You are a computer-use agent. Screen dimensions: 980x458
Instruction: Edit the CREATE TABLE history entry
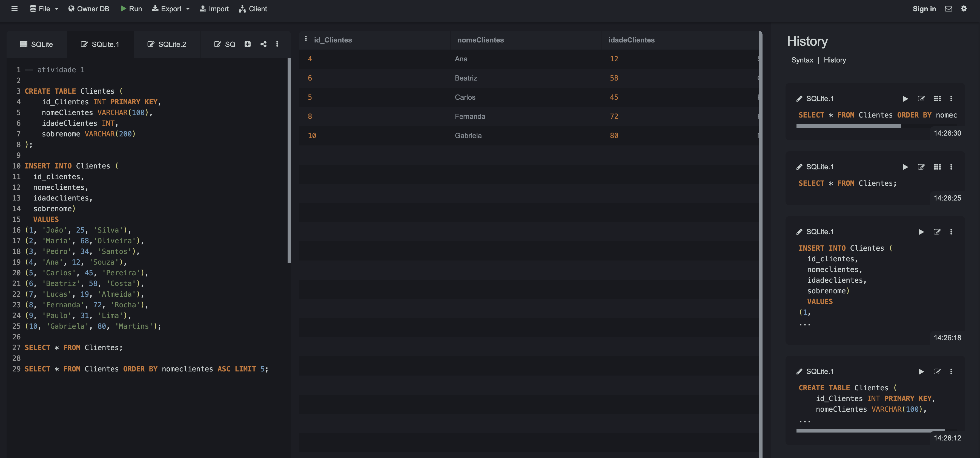coord(937,372)
